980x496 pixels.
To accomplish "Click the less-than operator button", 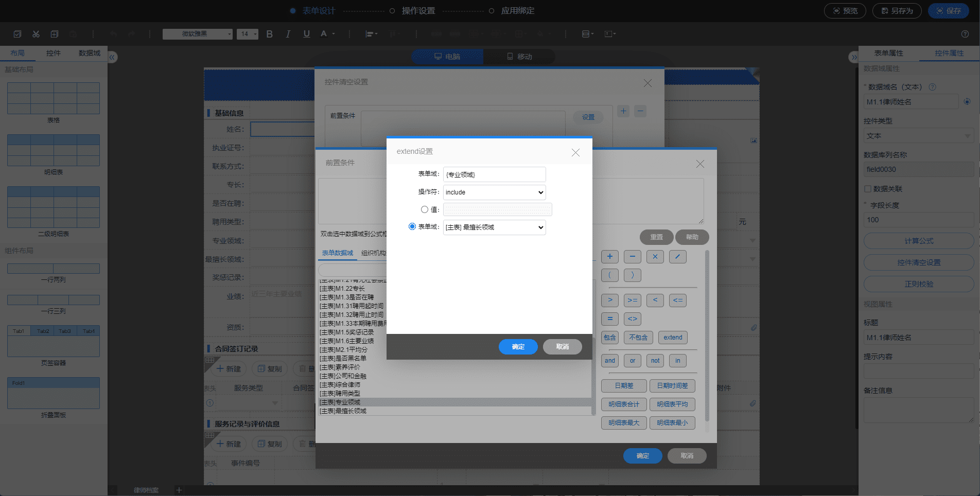I will tap(655, 300).
